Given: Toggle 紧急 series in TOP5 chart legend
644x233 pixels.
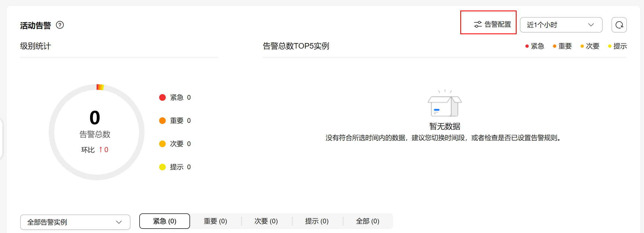Looking at the screenshot, I should (x=535, y=46).
